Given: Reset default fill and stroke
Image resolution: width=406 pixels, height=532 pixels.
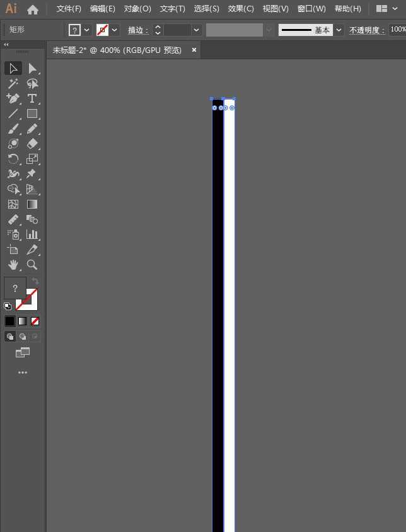Looking at the screenshot, I should pyautogui.click(x=8, y=306).
